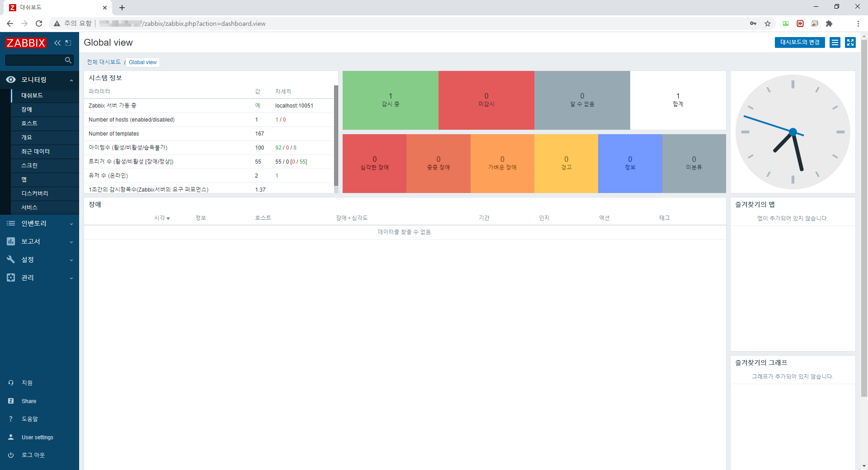The width and height of the screenshot is (868, 470).
Task: Follow 전체 대시보드 breadcrumb link
Action: [x=104, y=62]
